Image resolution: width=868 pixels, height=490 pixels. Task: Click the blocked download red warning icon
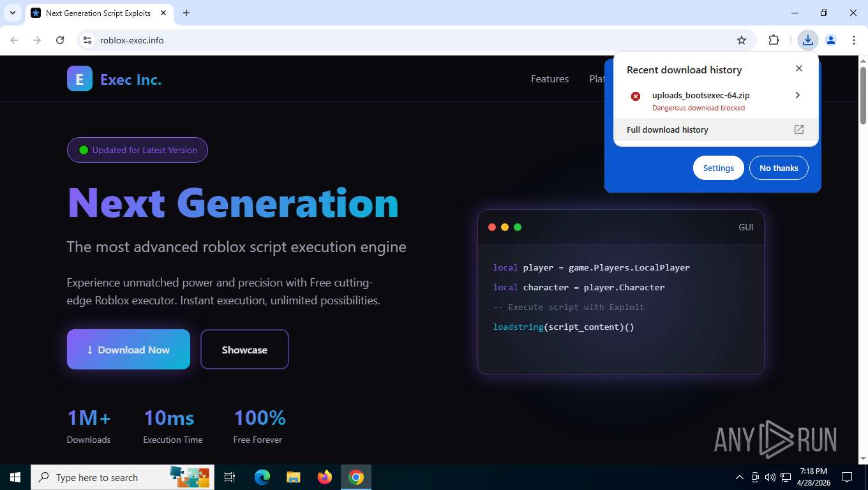(636, 96)
